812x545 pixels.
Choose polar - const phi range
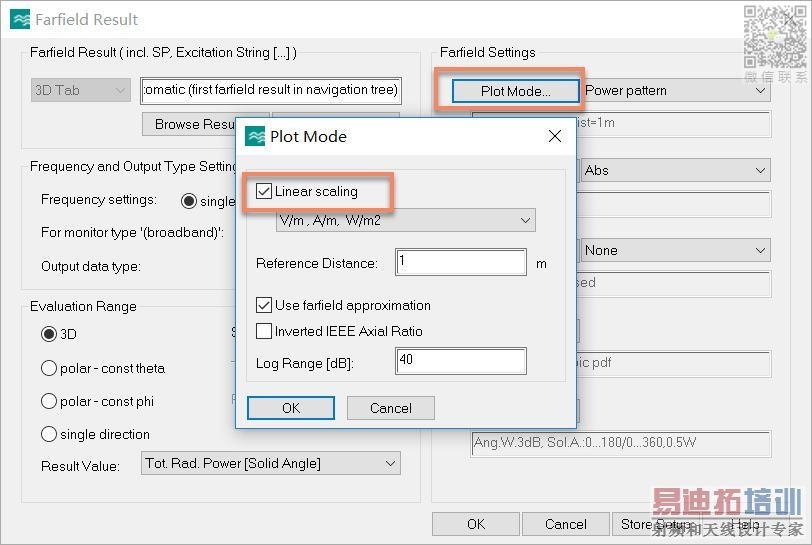pos(49,401)
